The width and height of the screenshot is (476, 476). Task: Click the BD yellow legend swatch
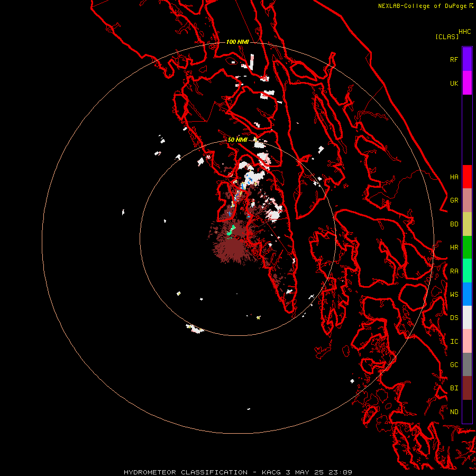point(467,224)
